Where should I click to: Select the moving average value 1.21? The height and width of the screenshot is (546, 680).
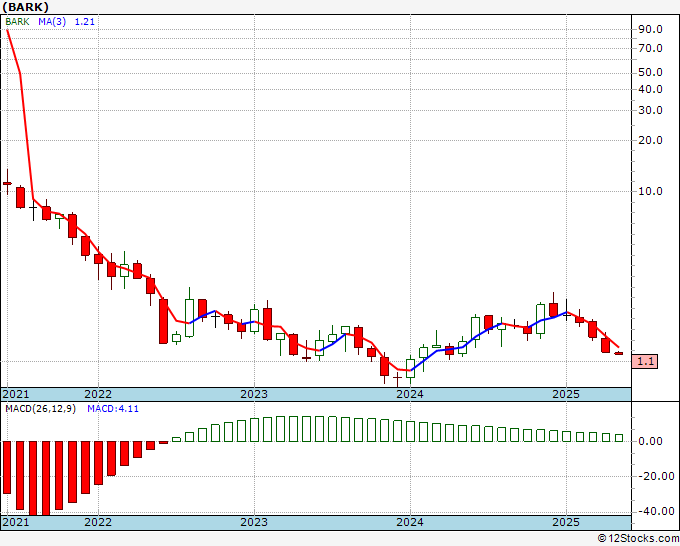pos(85,22)
